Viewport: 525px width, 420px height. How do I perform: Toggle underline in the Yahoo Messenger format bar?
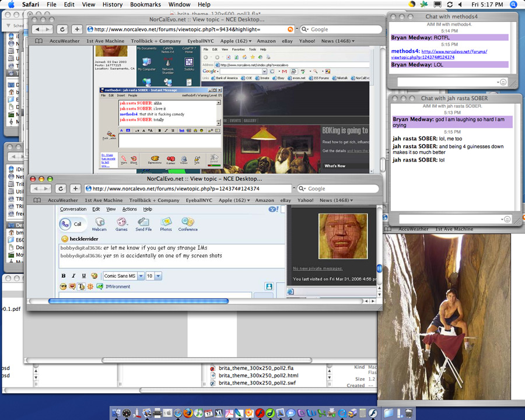pos(83,276)
